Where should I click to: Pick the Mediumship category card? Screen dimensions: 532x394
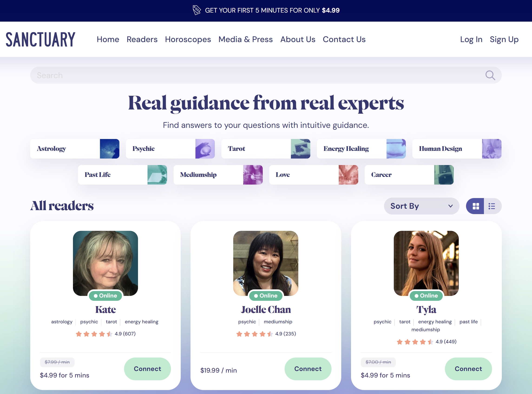tap(218, 175)
